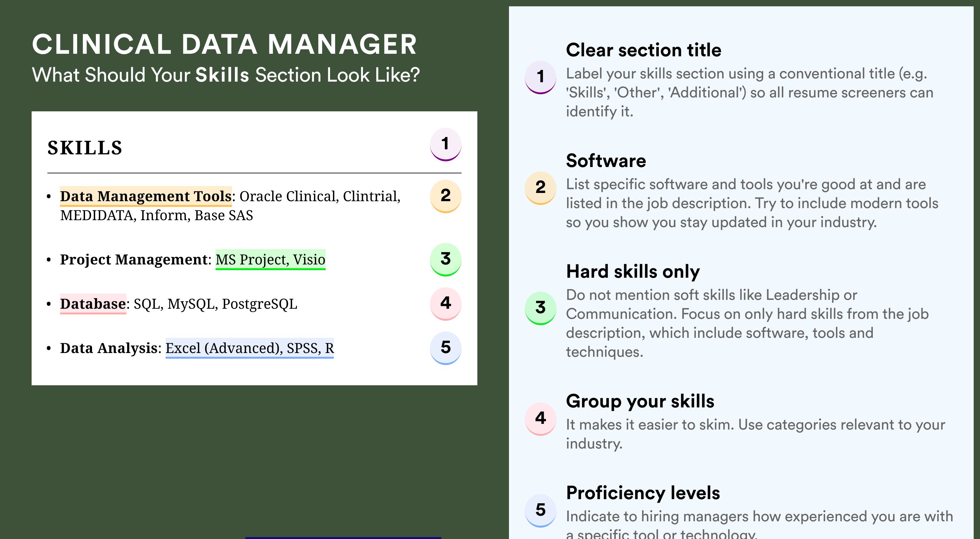
Task: Click the dark blue bar at bottom edge
Action: 343,538
